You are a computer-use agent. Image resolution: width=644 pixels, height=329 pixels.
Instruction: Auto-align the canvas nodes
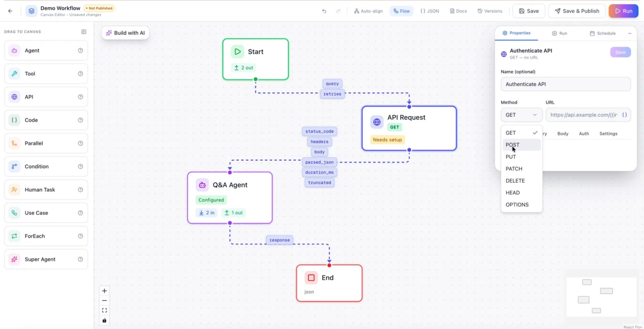click(x=368, y=11)
